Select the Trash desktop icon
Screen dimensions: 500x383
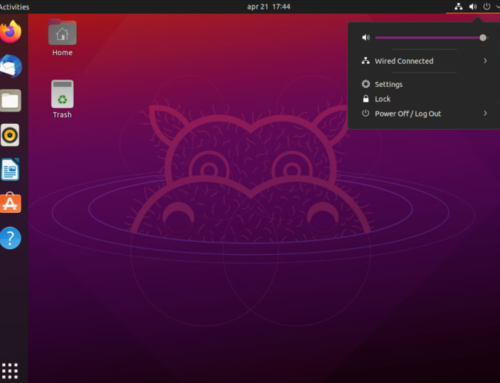click(62, 94)
